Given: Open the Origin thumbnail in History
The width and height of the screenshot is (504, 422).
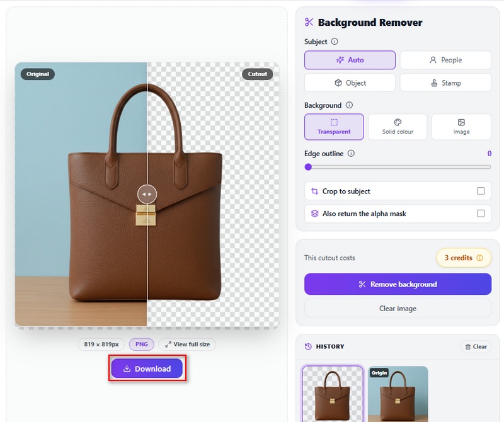Looking at the screenshot, I should coord(398,394).
